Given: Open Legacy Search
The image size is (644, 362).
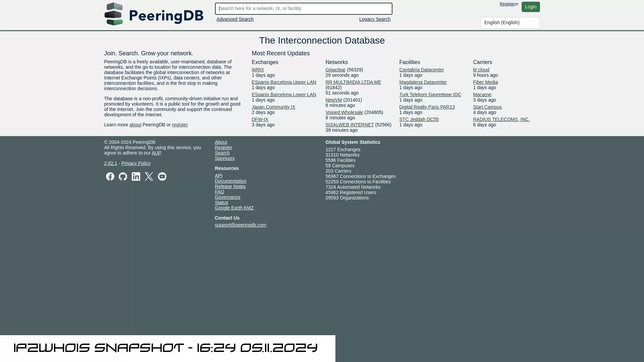Looking at the screenshot, I should click(375, 19).
